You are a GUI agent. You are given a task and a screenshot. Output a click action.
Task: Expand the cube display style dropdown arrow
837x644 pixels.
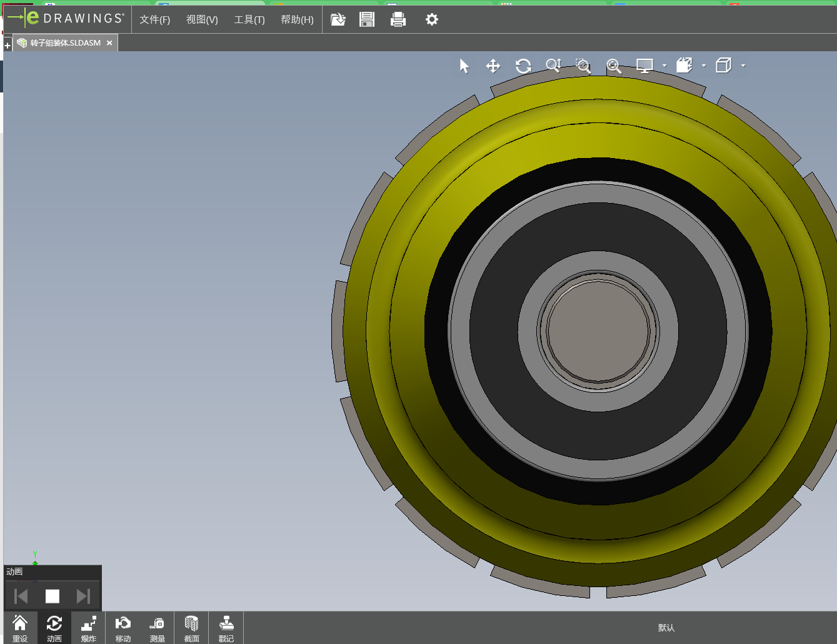click(743, 66)
